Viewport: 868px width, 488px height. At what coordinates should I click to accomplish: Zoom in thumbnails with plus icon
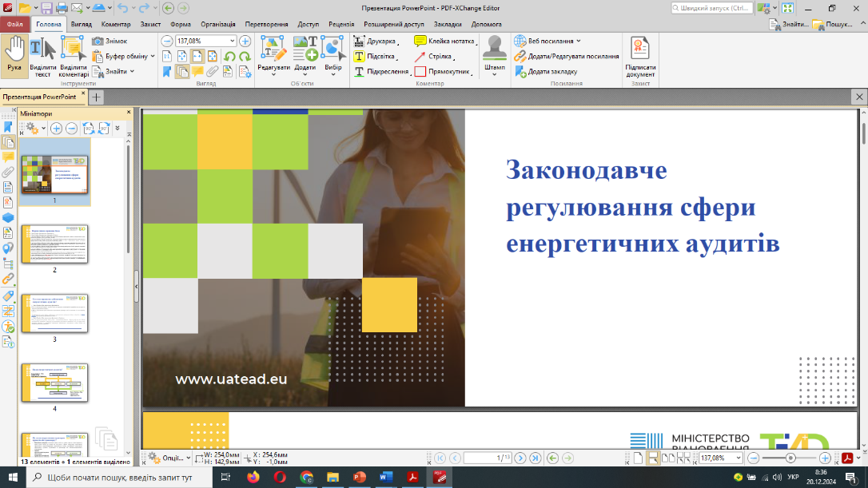56,128
